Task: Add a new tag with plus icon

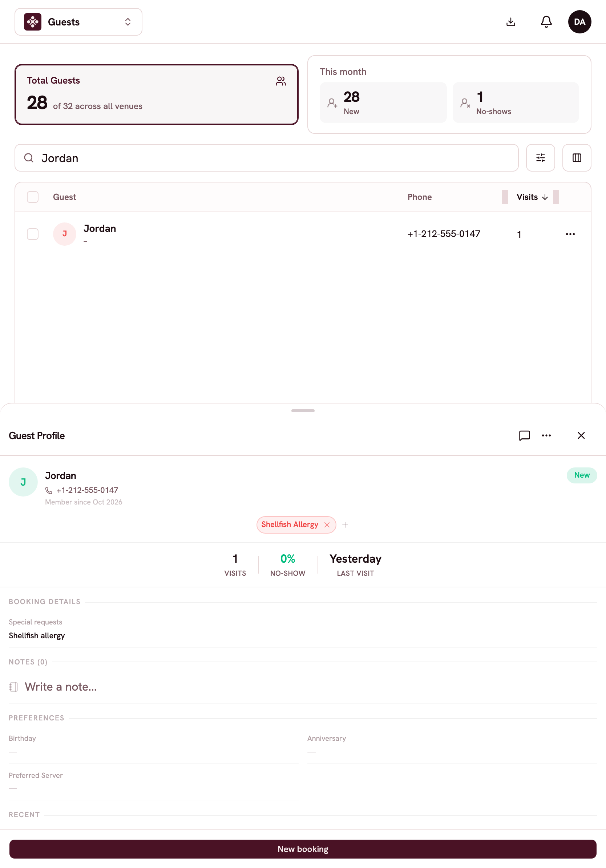Action: 345,525
